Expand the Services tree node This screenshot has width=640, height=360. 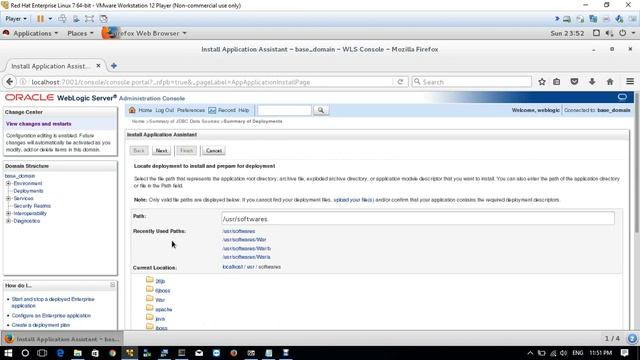[8, 198]
